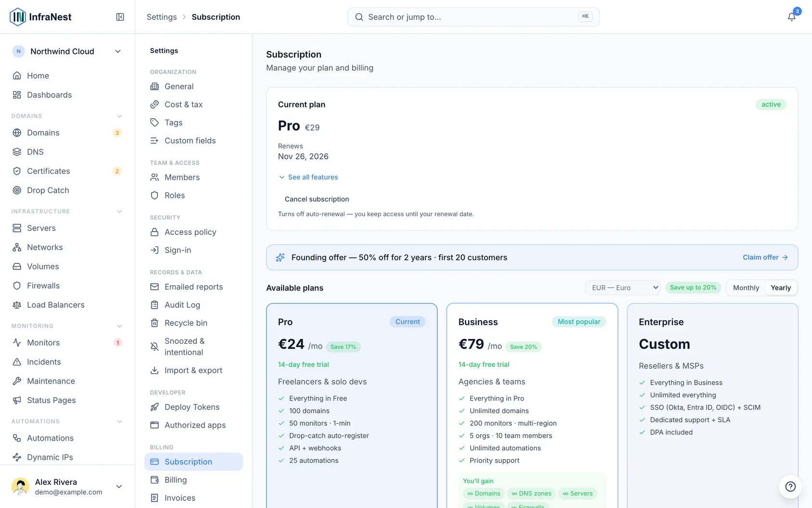Click the Incidents warning triangle icon
Screen dimensions: 812x508
click(17, 362)
